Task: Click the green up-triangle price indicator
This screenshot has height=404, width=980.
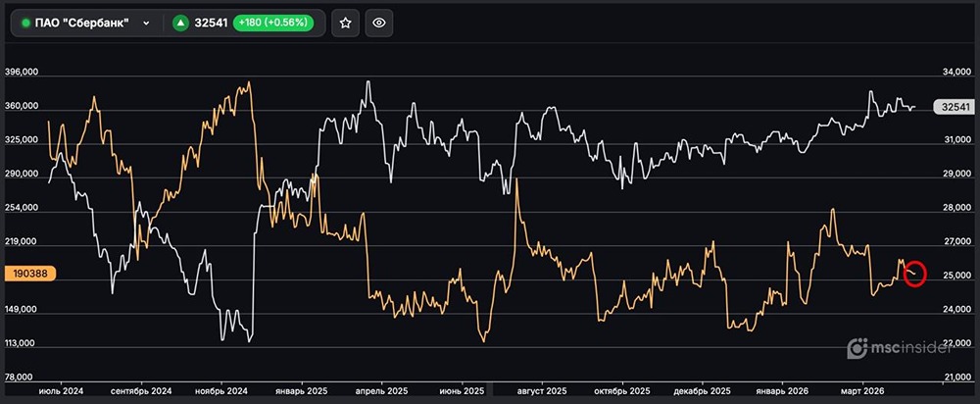Action: [180, 24]
